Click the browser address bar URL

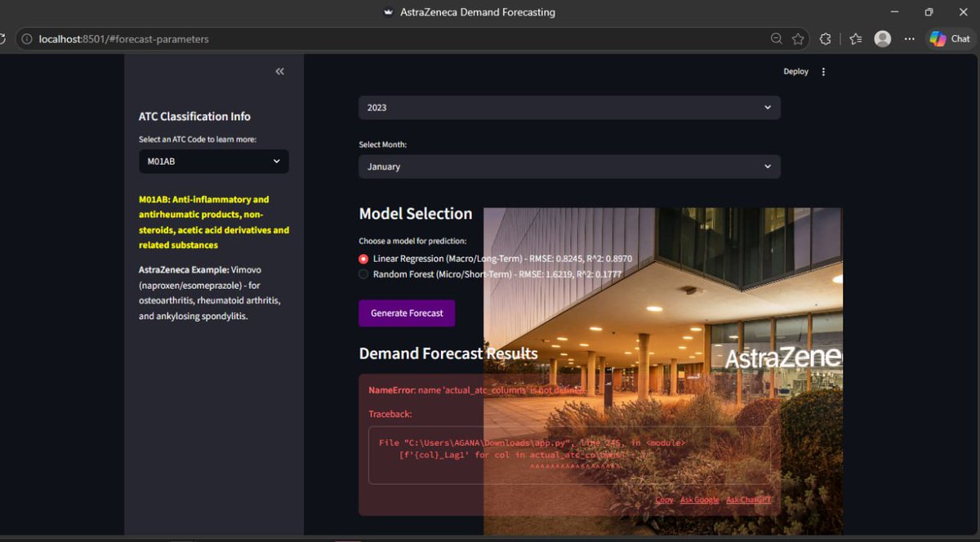coord(124,39)
